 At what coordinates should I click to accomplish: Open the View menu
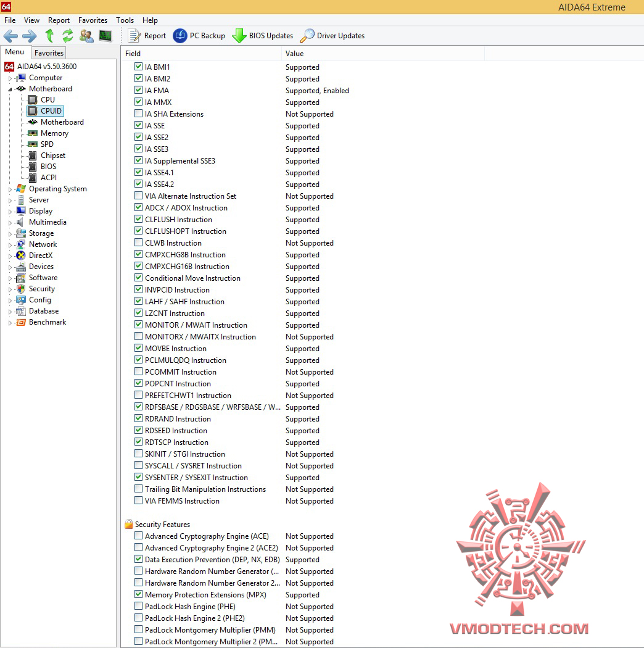tap(32, 20)
